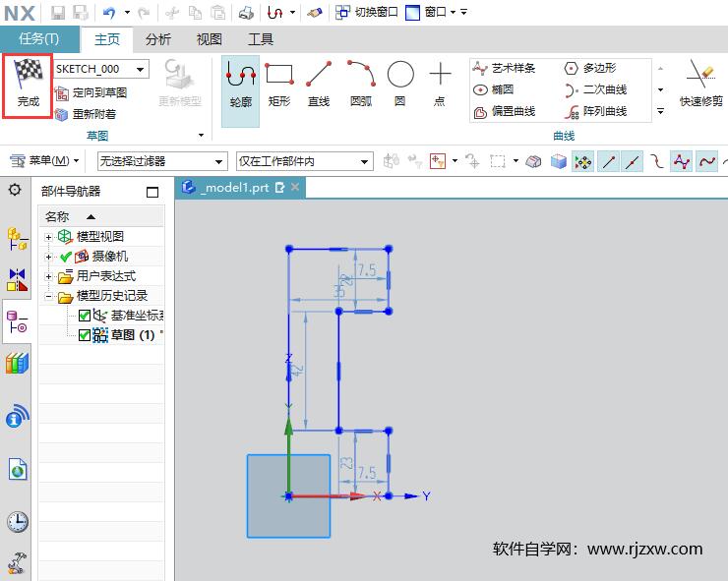Switch to the Tools (工具) tab

[261, 39]
